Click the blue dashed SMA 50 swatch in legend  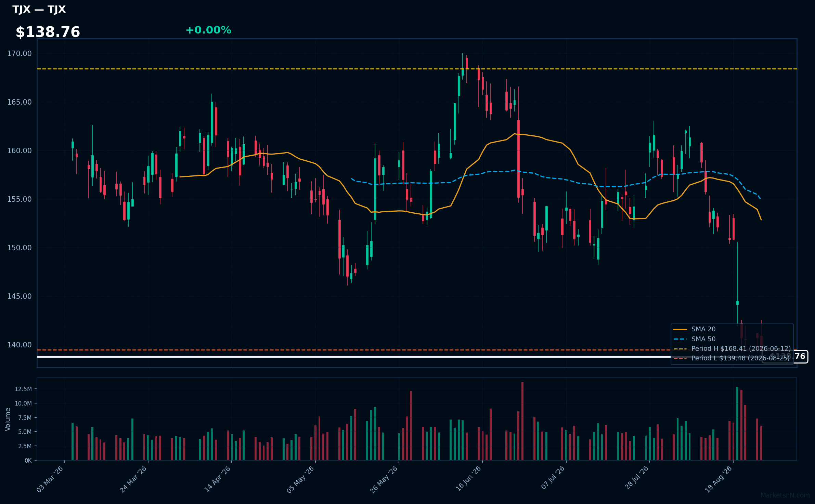680,339
